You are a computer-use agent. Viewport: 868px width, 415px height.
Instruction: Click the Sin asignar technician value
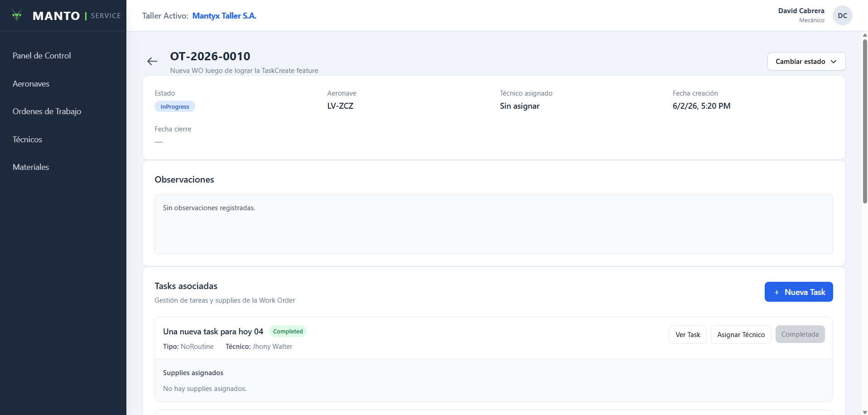[520, 106]
